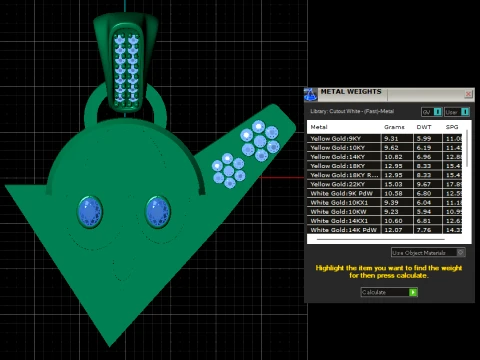Viewport: 480px width, 360px height.
Task: Select the White Gold:14K PdW row
Action: click(x=385, y=230)
